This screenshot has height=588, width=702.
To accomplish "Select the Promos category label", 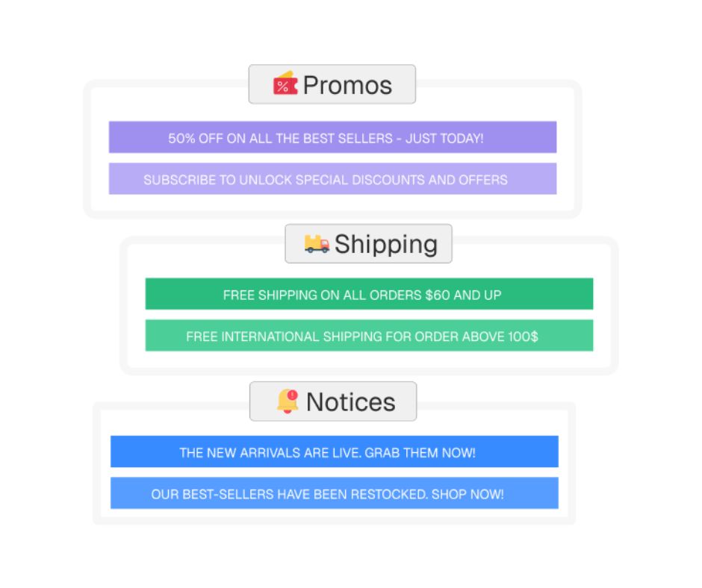I will tap(332, 84).
